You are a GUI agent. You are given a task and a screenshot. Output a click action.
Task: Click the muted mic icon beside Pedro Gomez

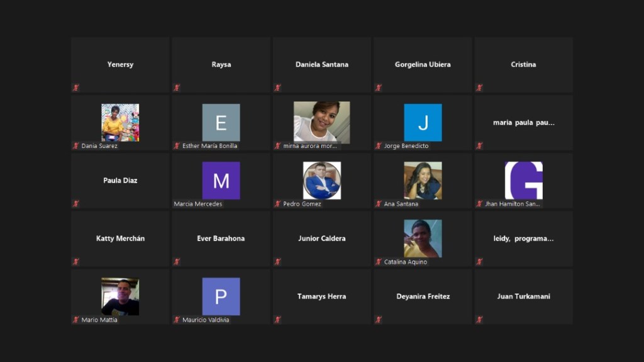(x=278, y=204)
